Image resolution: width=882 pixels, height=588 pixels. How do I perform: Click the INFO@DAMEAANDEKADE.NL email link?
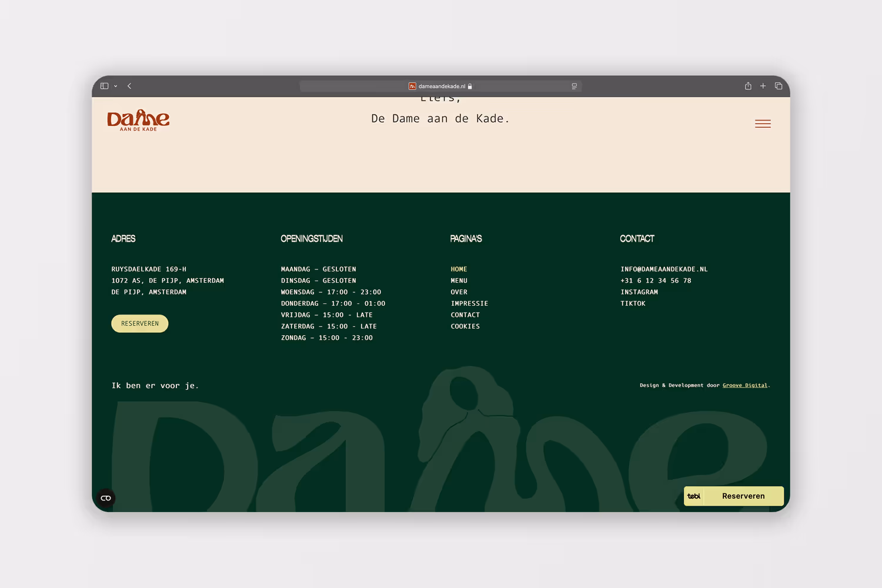[664, 269]
